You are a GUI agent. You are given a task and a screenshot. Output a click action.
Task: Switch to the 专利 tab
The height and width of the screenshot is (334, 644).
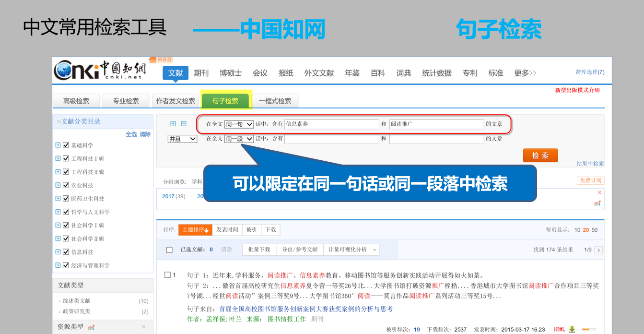[x=470, y=73]
